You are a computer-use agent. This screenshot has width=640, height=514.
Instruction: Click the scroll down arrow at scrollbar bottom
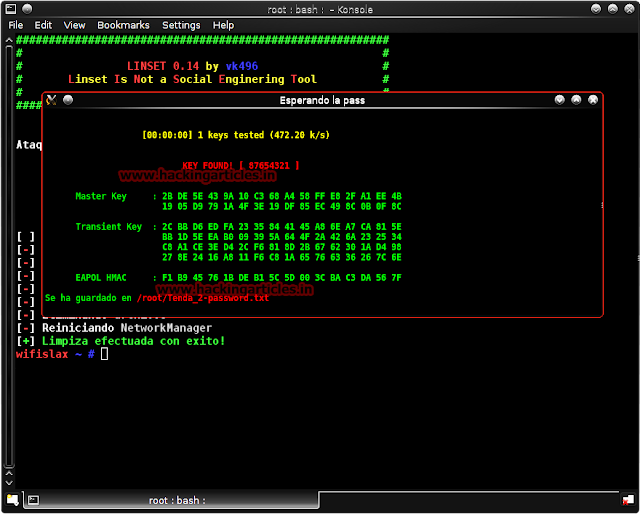pyautogui.click(x=9, y=483)
